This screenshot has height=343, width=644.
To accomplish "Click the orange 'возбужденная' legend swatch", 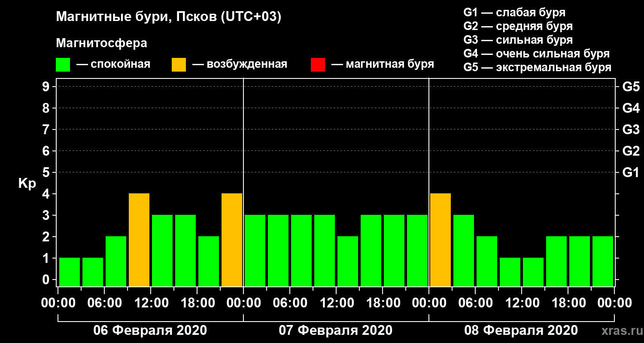I will click(179, 65).
